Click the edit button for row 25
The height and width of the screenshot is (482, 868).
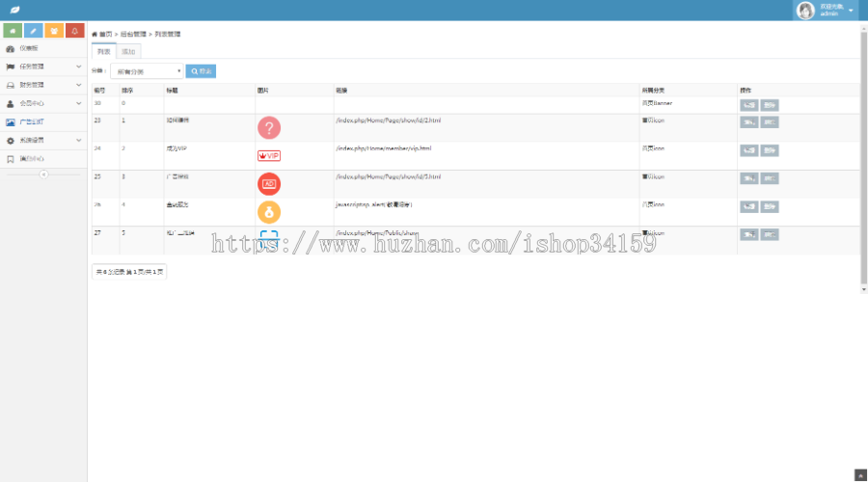[x=749, y=178]
